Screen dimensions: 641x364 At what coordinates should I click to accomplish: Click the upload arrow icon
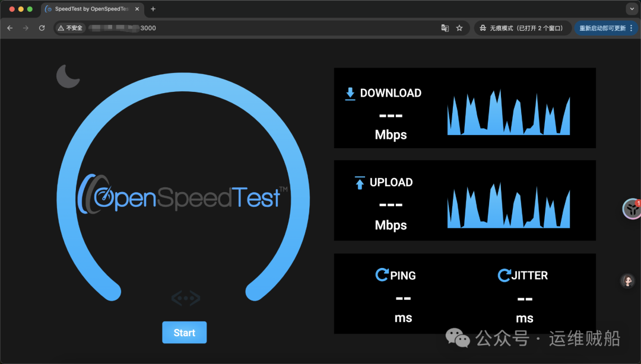360,183
